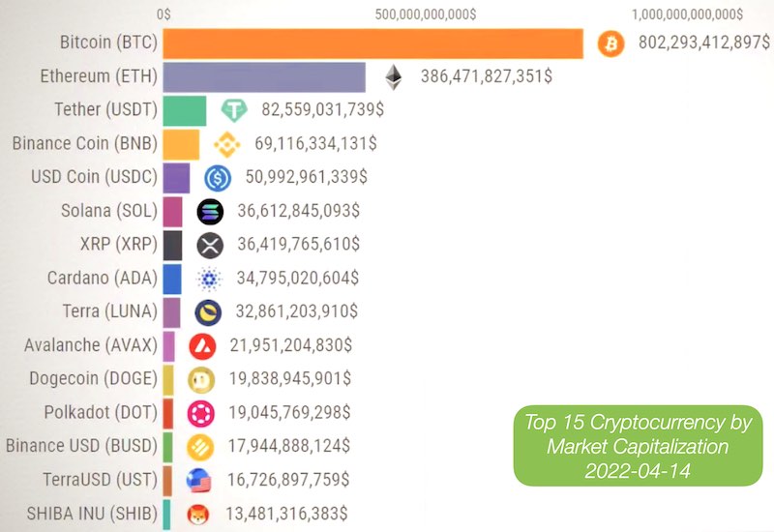
Task: Click the Polkadot logo icon
Action: click(201, 414)
